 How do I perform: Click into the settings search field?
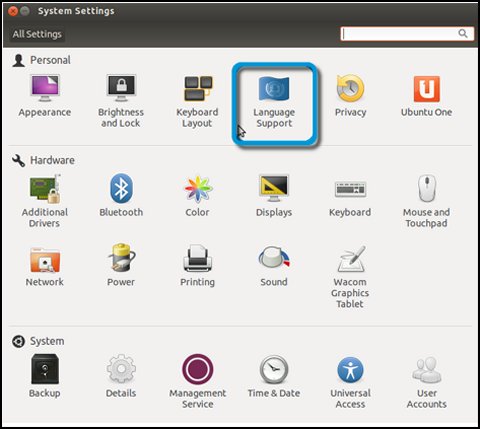coord(407,34)
